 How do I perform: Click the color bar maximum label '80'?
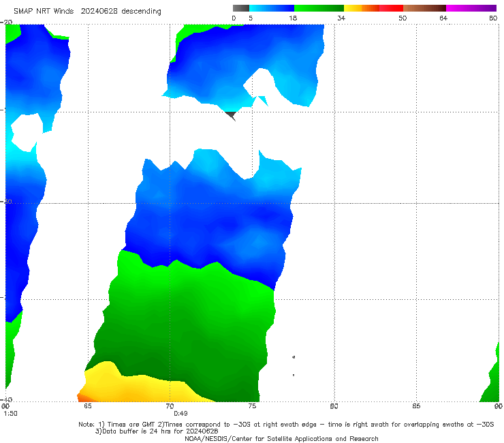click(493, 18)
